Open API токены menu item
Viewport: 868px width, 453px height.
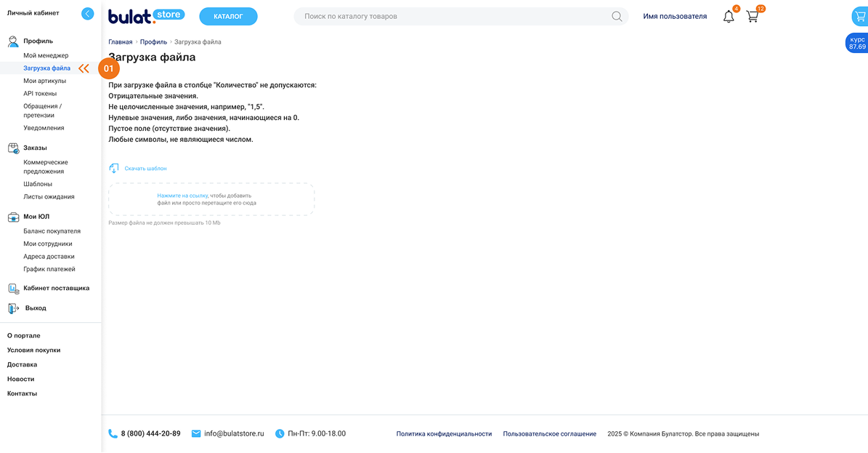(x=40, y=94)
